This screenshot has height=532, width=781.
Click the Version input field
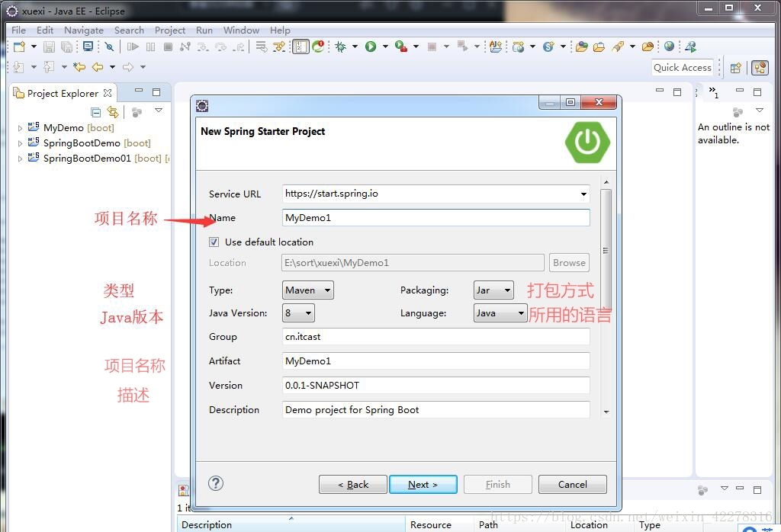(435, 386)
